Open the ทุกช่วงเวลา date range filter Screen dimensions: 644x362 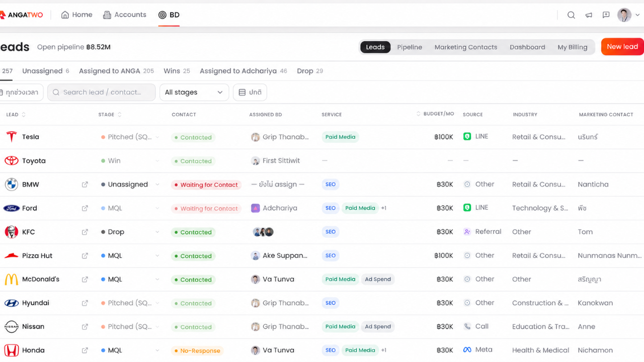[21, 93]
